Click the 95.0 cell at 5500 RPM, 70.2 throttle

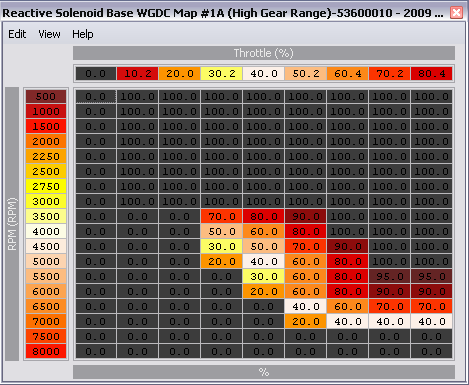click(390, 276)
